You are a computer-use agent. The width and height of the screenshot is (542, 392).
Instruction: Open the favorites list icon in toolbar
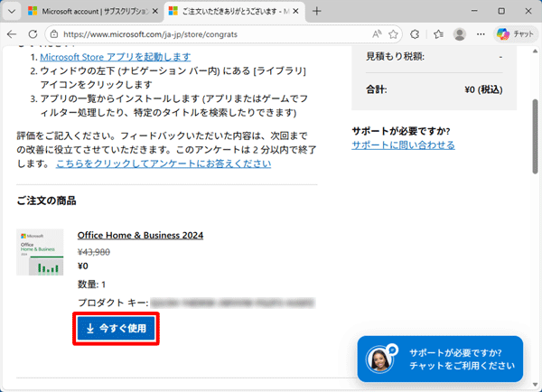tap(438, 34)
